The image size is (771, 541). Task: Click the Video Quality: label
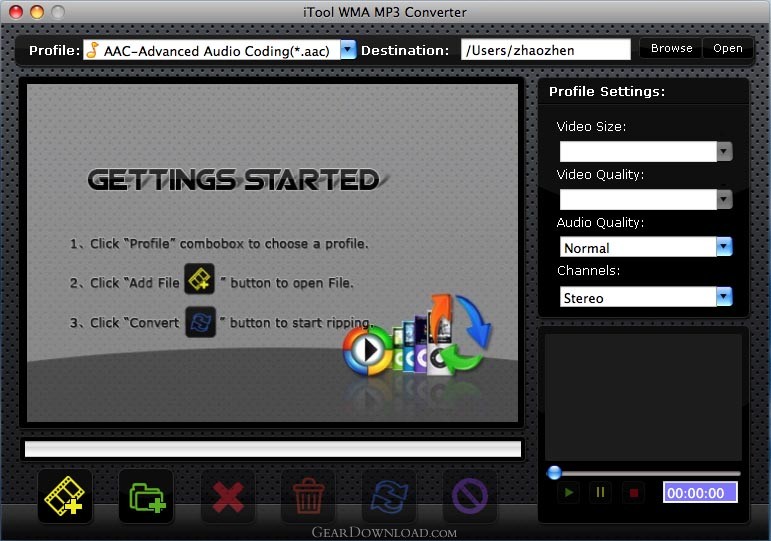click(600, 175)
